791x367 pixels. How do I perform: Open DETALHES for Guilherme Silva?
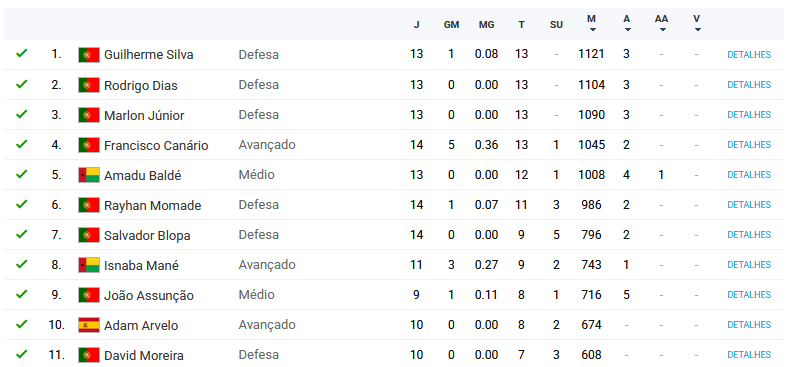click(749, 55)
